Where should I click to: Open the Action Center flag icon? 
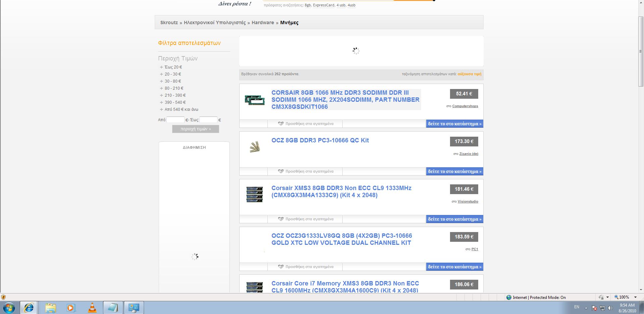(594, 308)
